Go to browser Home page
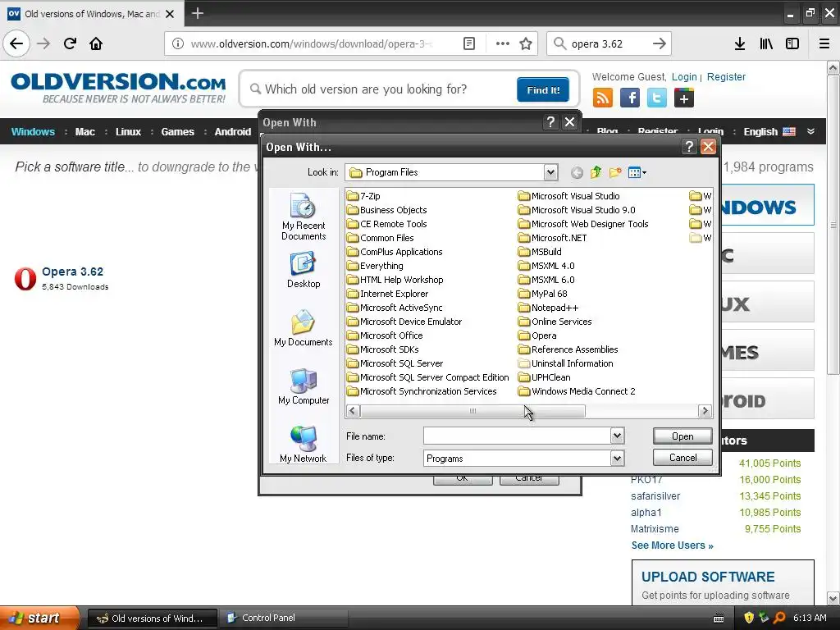 click(96, 43)
